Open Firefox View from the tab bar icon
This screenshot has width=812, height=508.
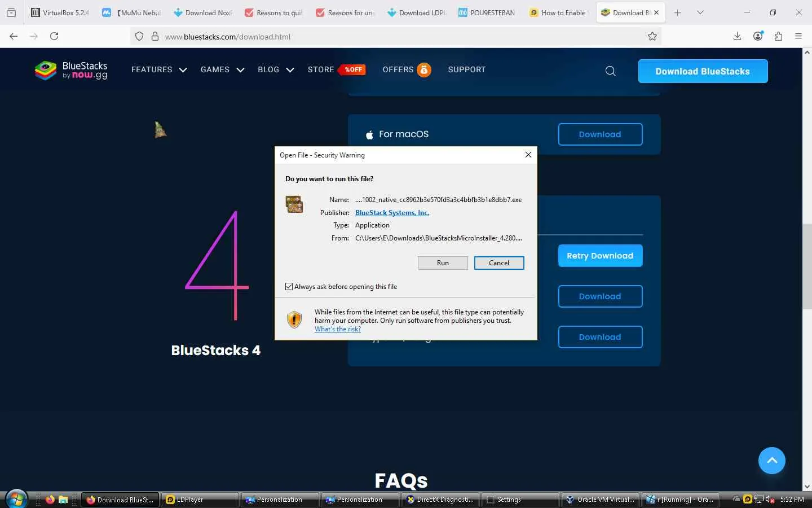tap(11, 12)
